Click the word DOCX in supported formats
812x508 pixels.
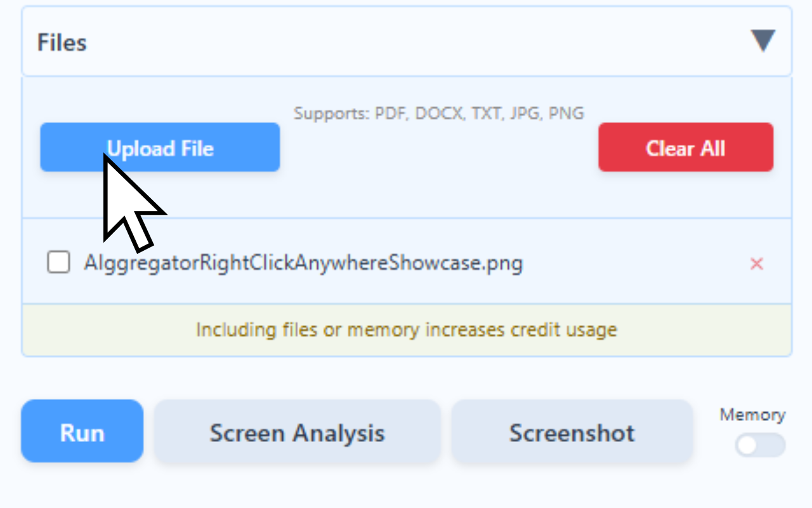pos(440,114)
